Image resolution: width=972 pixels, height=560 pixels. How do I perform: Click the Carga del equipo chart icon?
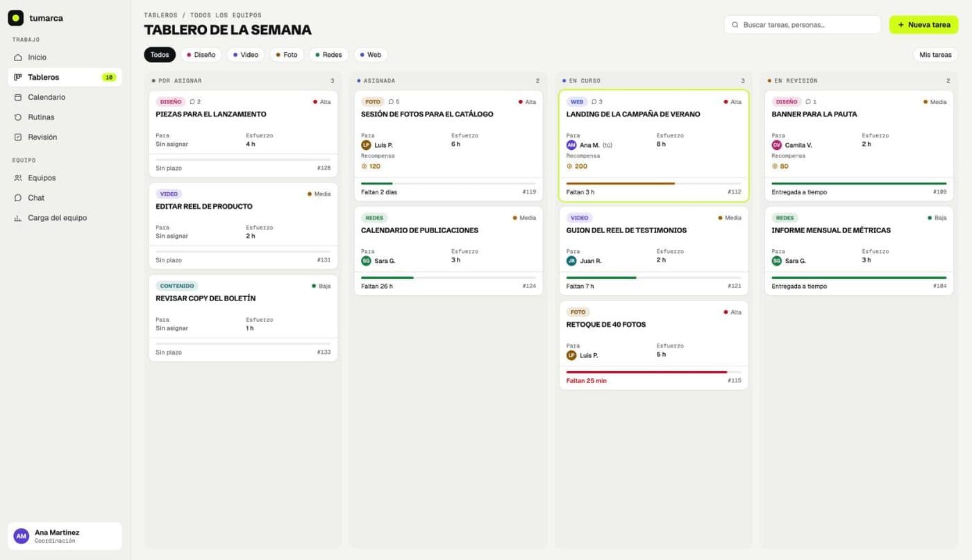(x=18, y=218)
